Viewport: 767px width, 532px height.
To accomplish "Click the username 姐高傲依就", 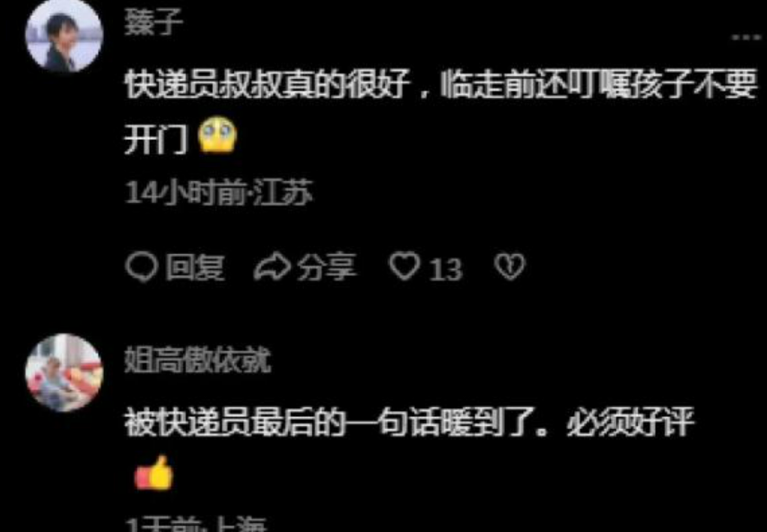I will pos(197,362).
